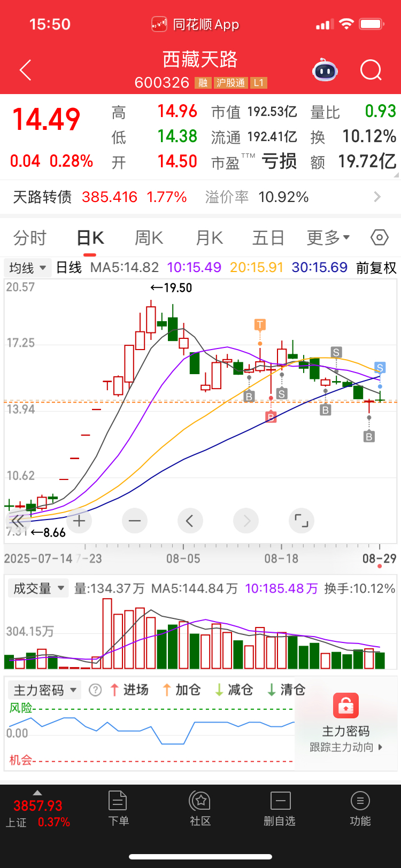The width and height of the screenshot is (401, 868).
Task: Tap the back arrow in header
Action: [x=25, y=70]
